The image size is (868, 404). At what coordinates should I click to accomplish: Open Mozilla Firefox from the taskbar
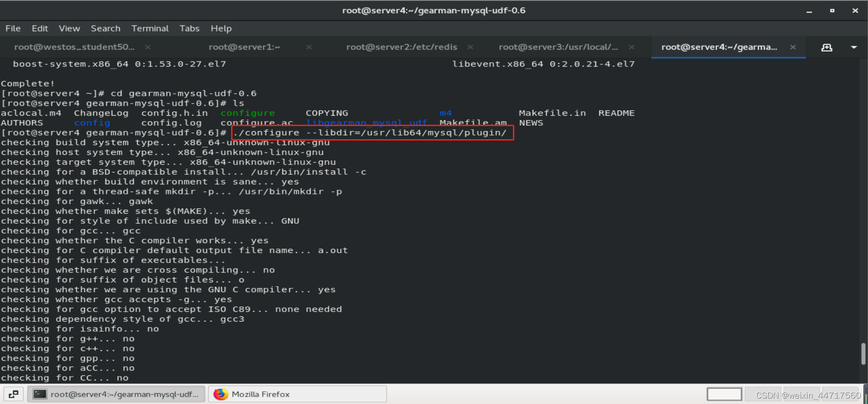pyautogui.click(x=298, y=394)
